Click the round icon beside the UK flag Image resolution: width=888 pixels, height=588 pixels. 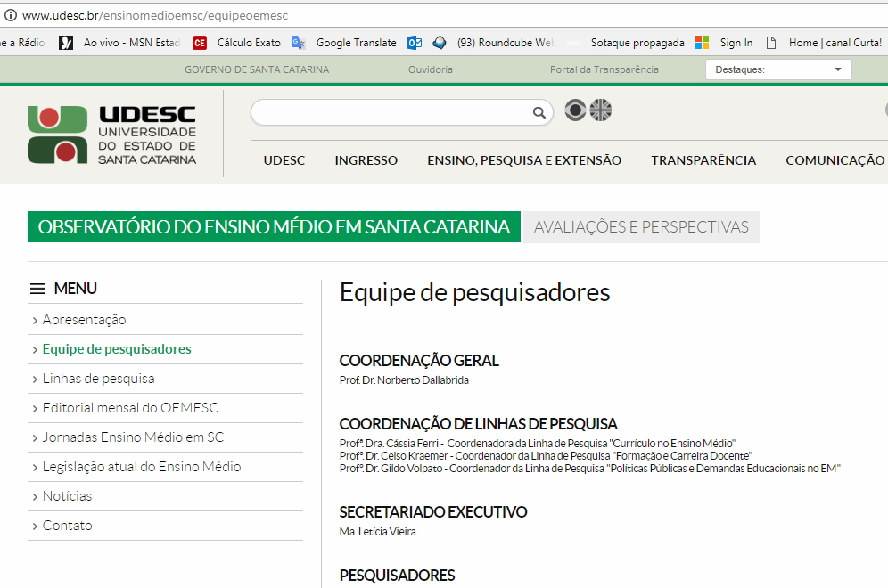point(576,110)
